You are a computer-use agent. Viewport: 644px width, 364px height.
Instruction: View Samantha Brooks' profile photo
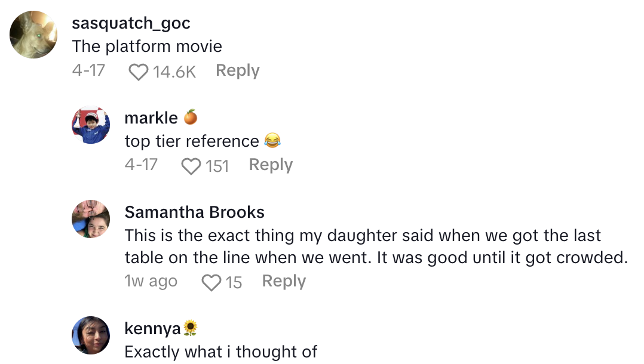tap(91, 219)
